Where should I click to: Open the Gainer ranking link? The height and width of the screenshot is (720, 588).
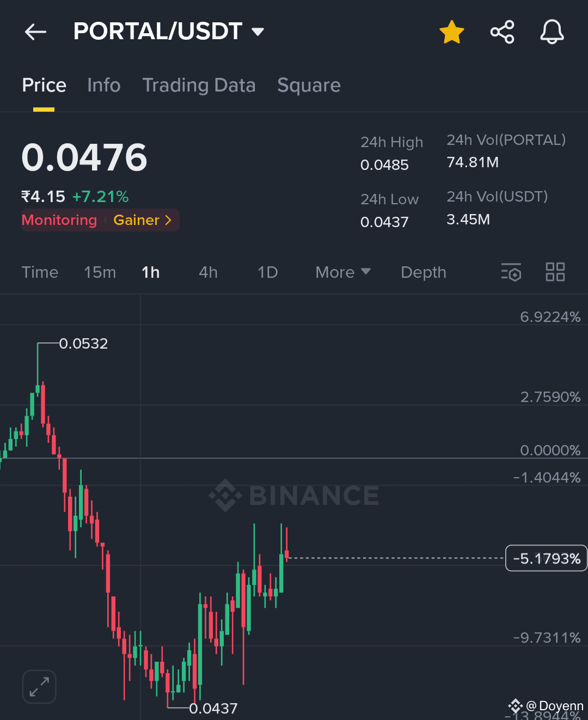point(143,220)
